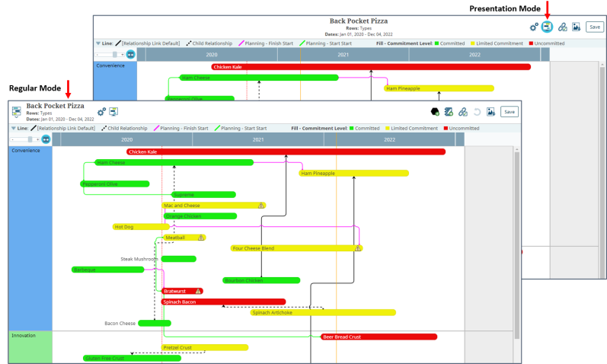Viewport: 607px width, 364px height.
Task: Click fit-to-width button in Presentation Mode window
Action: (130, 55)
